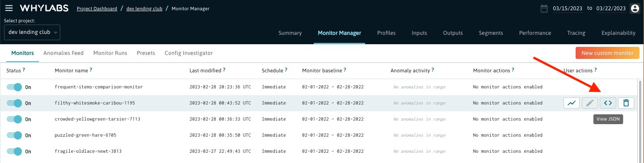Click timestamp 2023-02-28 00:36:33 UTC
Image resolution: width=644 pixels, height=163 pixels.
(220, 119)
